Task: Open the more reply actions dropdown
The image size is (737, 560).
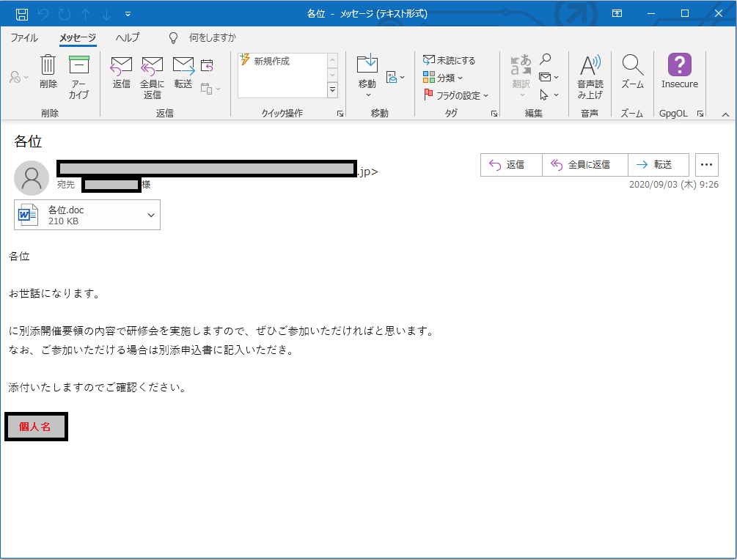Action: pyautogui.click(x=210, y=88)
